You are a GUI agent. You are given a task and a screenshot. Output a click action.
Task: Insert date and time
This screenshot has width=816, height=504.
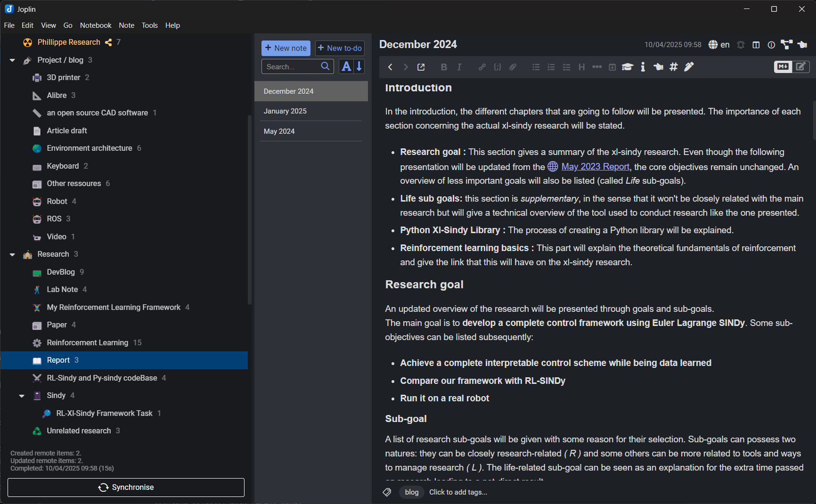[x=612, y=67]
